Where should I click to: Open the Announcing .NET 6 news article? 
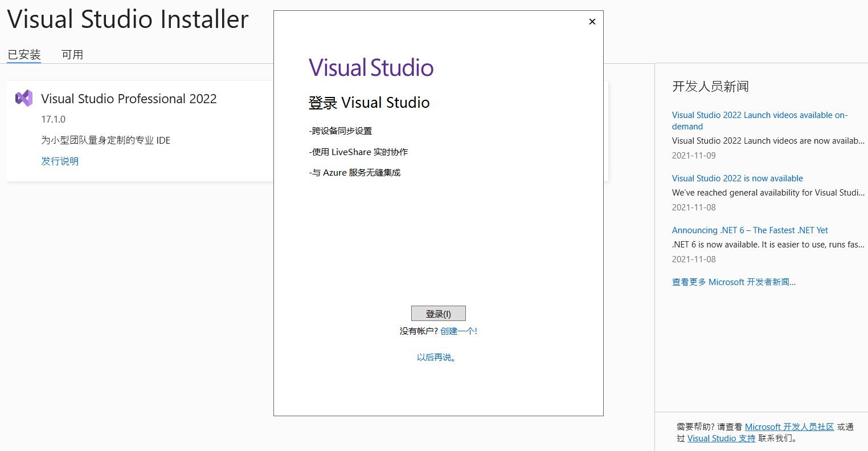coord(750,230)
